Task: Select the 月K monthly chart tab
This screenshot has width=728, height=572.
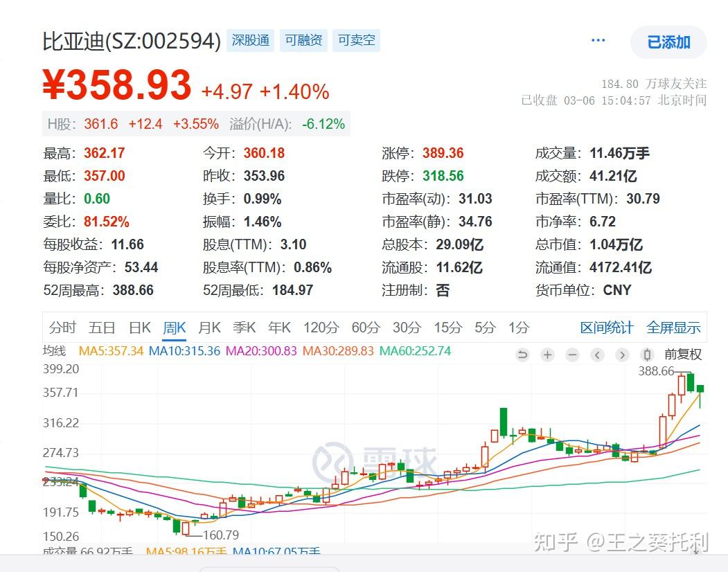Action: coord(208,328)
